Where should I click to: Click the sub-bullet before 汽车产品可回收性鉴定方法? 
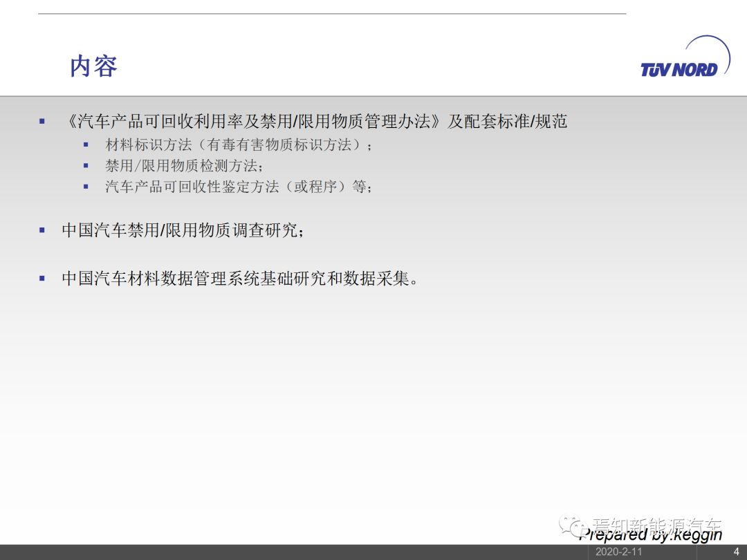click(x=86, y=186)
